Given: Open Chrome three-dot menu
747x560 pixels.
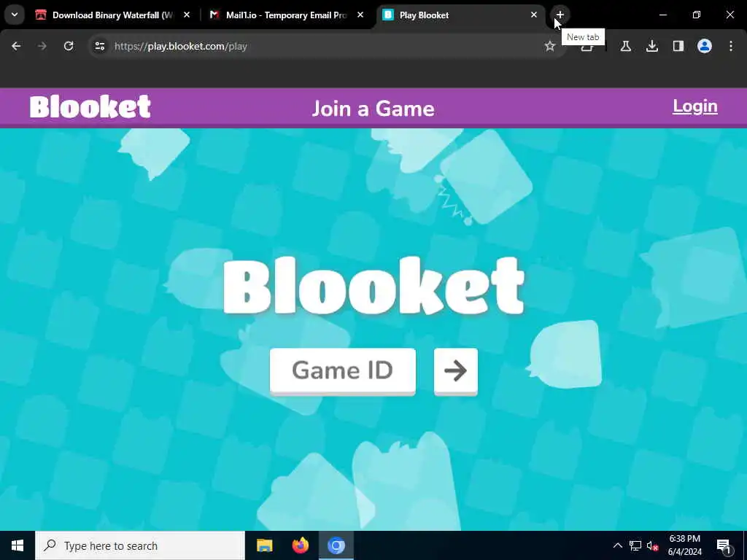Looking at the screenshot, I should click(x=730, y=46).
